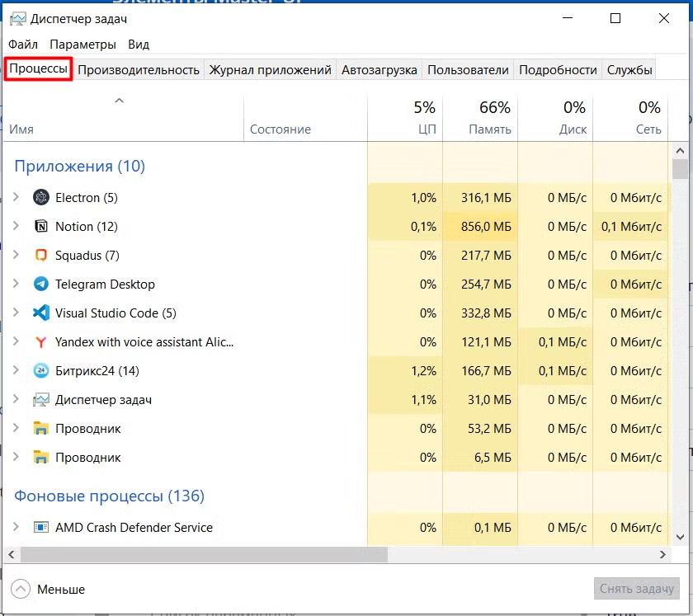Click the horizontal scrollbar right arrow
Viewport: 693px width, 616px height.
[662, 555]
